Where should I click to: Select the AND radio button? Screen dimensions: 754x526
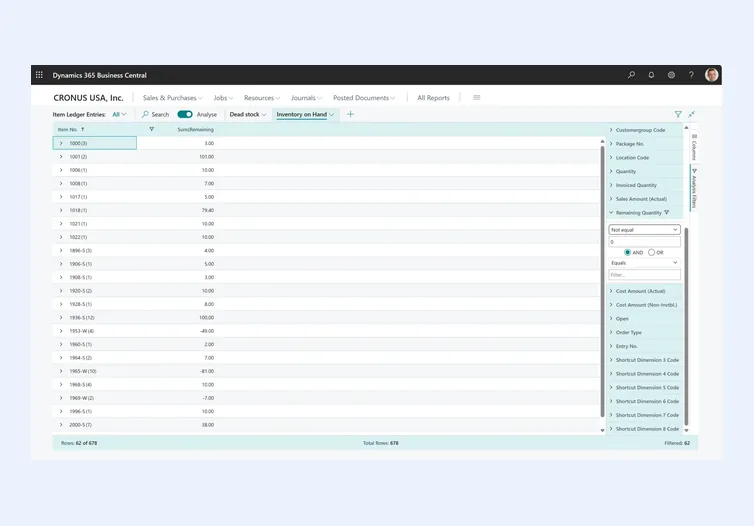pyautogui.click(x=628, y=252)
